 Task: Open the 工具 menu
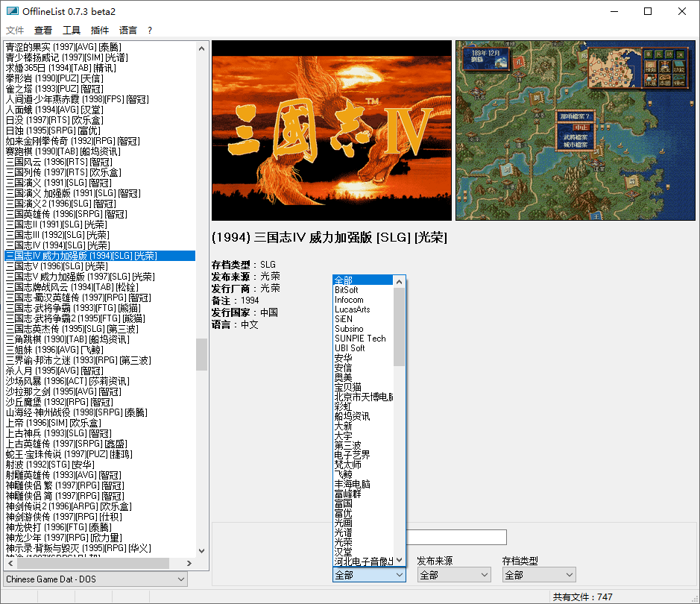[71, 31]
